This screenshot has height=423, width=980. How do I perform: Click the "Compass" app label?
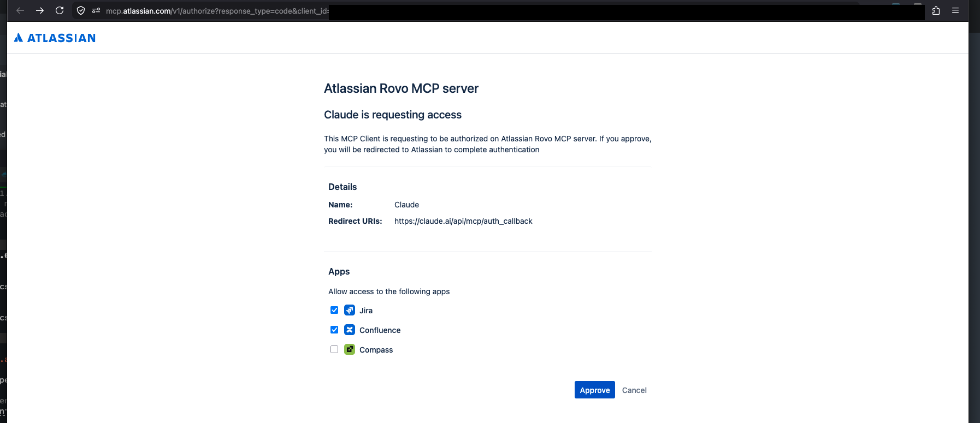(376, 350)
